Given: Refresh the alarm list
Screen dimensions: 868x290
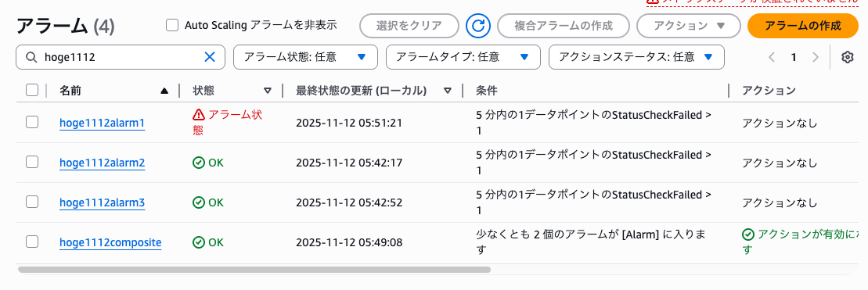Looking at the screenshot, I should [478, 26].
